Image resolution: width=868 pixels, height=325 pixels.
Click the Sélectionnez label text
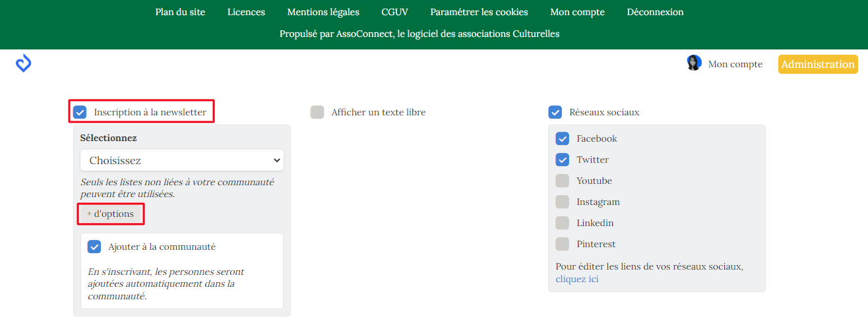[109, 138]
